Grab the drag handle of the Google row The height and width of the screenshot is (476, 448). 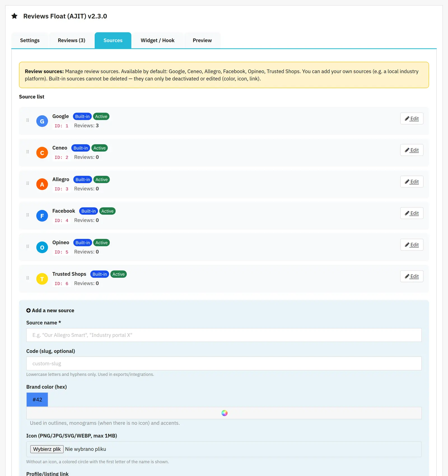tap(28, 120)
